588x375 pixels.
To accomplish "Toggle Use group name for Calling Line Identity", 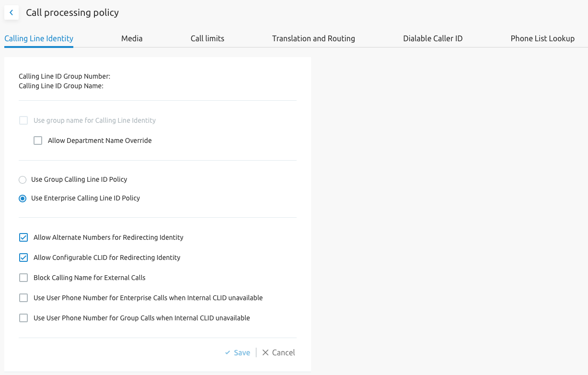I will tap(23, 120).
